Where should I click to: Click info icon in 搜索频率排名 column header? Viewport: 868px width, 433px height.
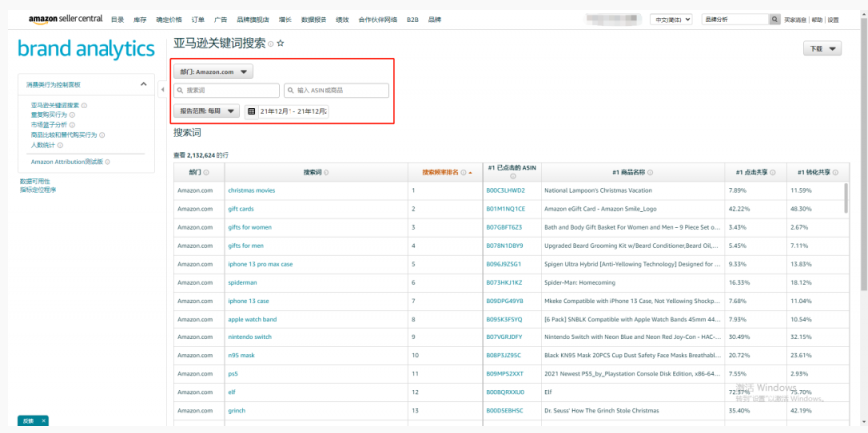tap(463, 173)
